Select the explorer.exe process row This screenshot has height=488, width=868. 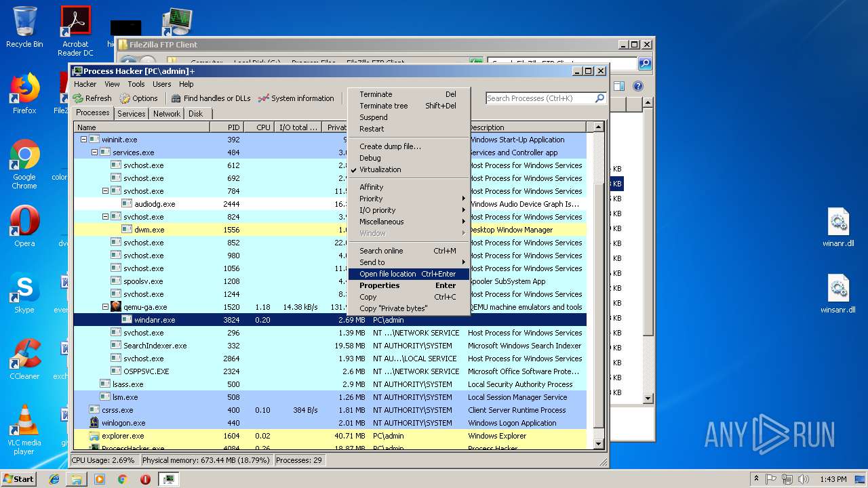pyautogui.click(x=330, y=436)
